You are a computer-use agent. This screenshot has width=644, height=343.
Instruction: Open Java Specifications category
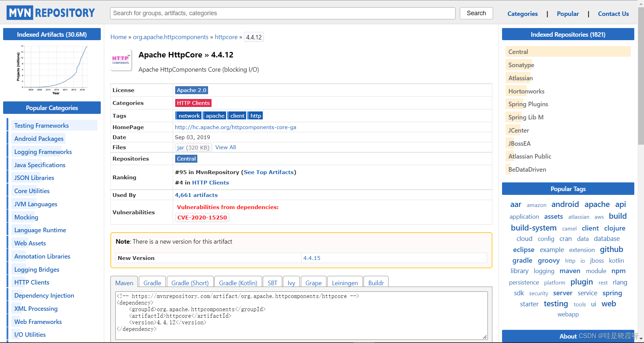coord(40,165)
